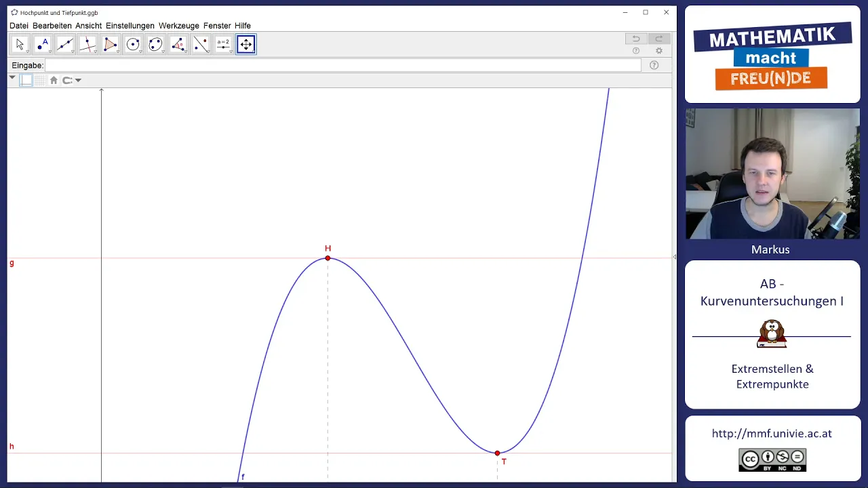Image resolution: width=868 pixels, height=488 pixels.
Task: Open the Datei menu
Action: click(19, 26)
